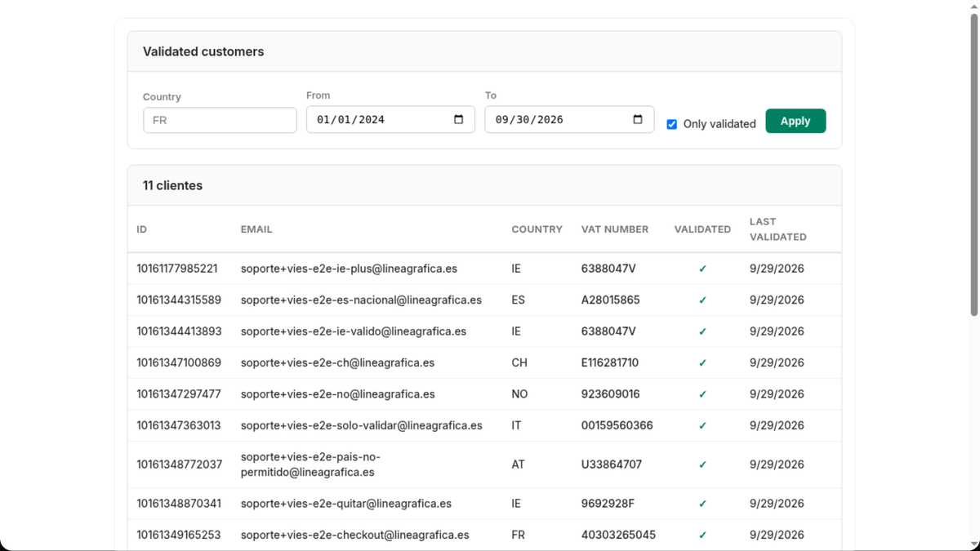Image resolution: width=980 pixels, height=551 pixels.
Task: Click country code CH in table
Action: point(519,362)
